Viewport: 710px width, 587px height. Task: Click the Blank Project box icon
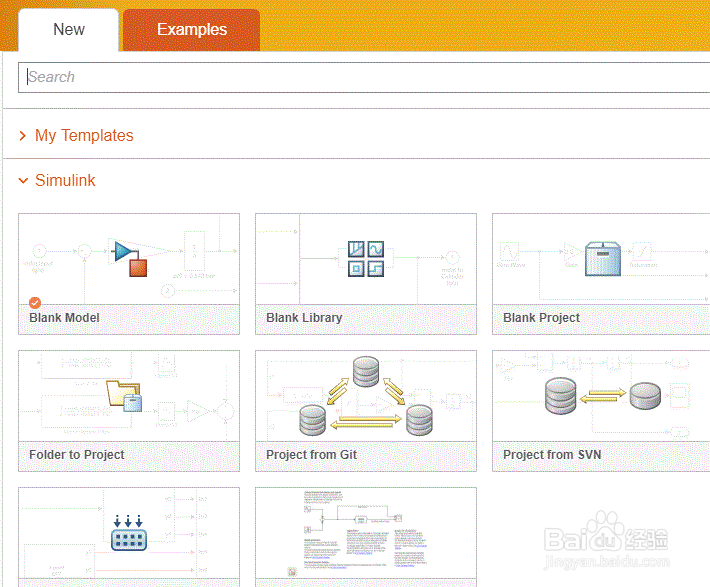click(603, 259)
